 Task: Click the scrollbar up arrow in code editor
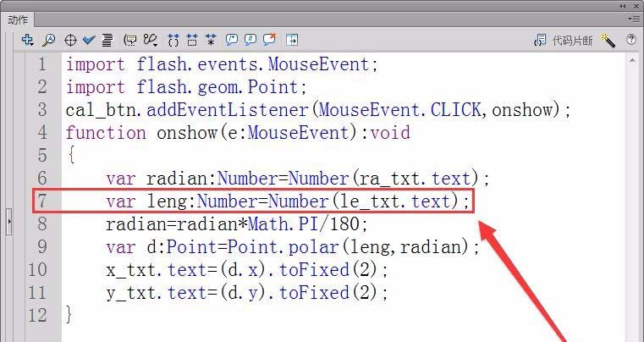631,60
